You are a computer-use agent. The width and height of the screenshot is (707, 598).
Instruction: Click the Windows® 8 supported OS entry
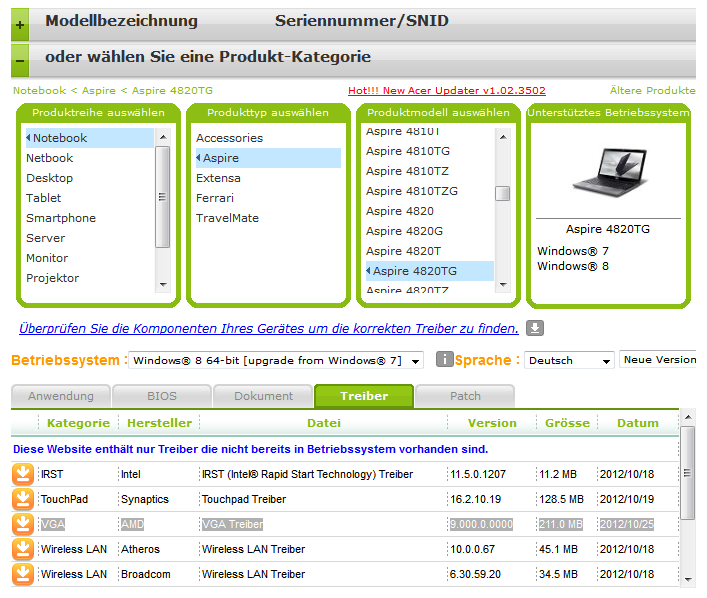573,266
